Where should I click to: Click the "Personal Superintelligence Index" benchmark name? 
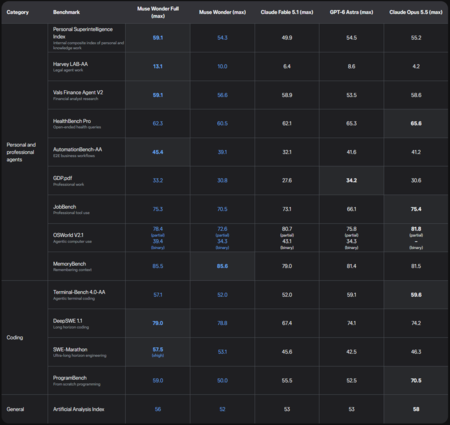(x=83, y=33)
